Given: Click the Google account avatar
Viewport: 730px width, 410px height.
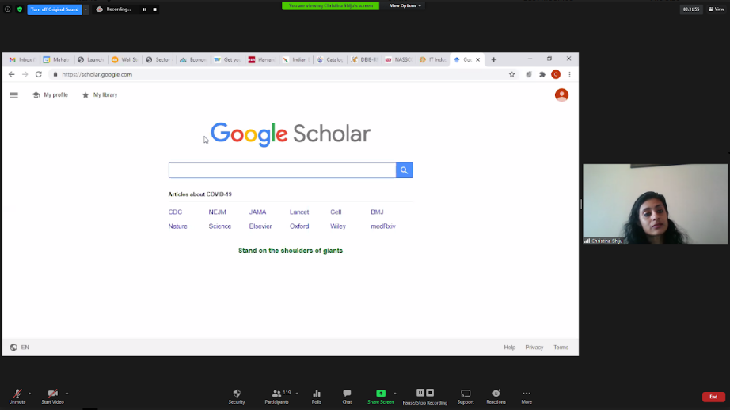Looking at the screenshot, I should coord(561,95).
